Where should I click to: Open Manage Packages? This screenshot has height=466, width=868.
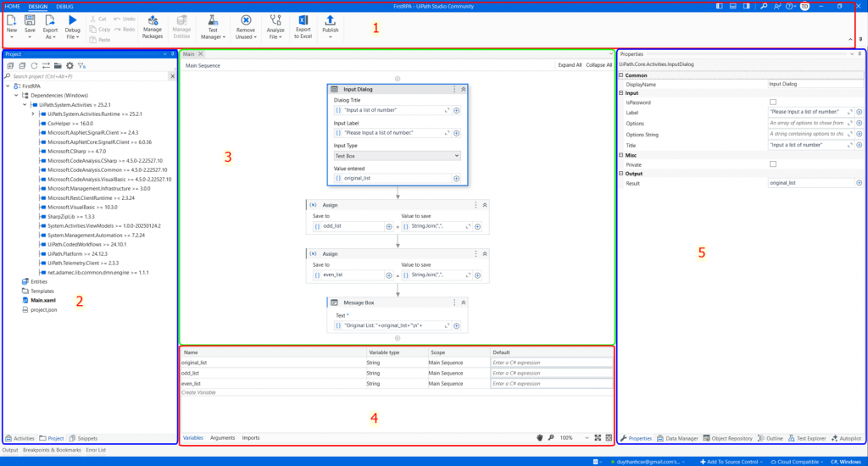(153, 26)
